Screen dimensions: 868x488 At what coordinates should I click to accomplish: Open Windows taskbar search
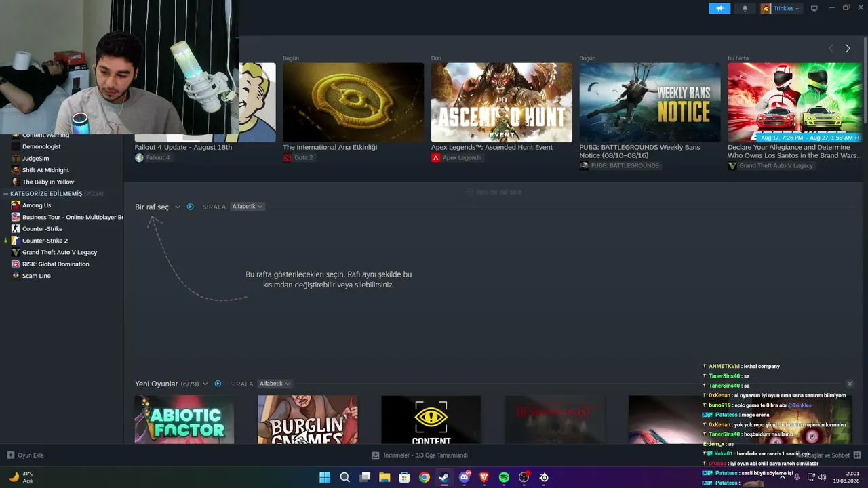click(x=344, y=477)
